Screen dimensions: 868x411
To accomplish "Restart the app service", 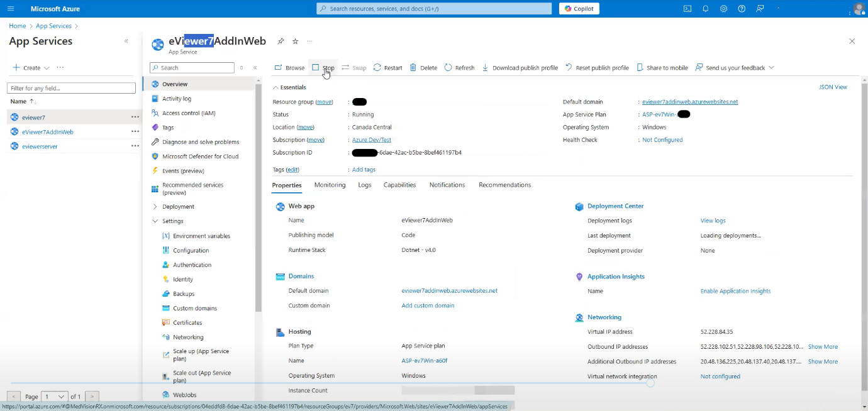I will (387, 68).
